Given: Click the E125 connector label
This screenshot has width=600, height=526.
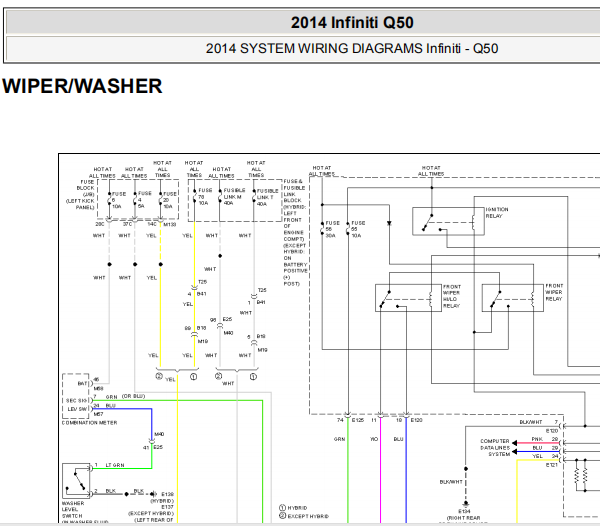Looking at the screenshot, I should 358,420.
